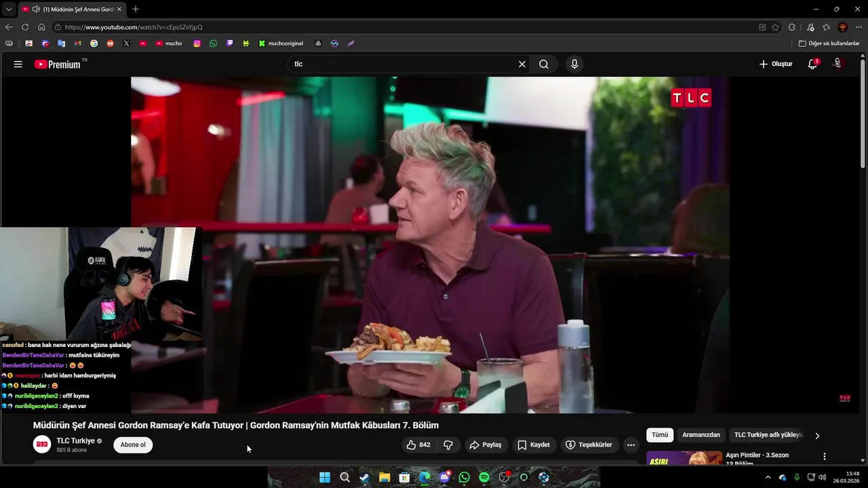This screenshot has height=488, width=868.
Task: Click the Paylaş share button
Action: pos(486,445)
